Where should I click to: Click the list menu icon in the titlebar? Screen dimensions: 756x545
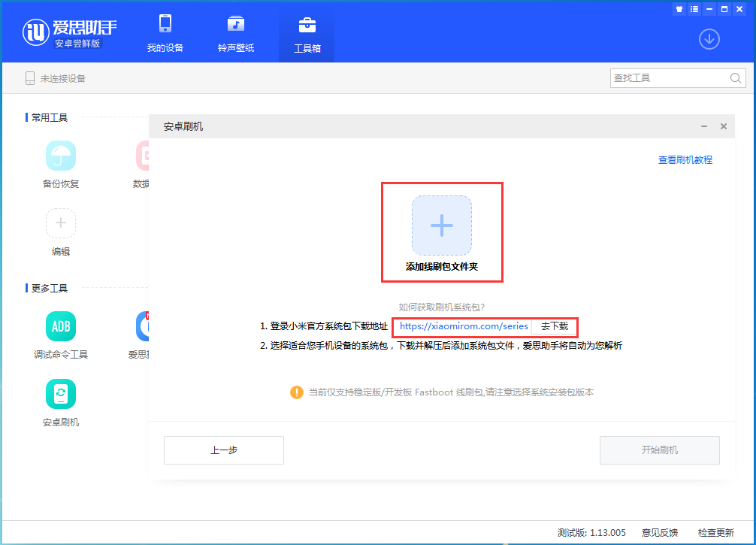(x=696, y=9)
